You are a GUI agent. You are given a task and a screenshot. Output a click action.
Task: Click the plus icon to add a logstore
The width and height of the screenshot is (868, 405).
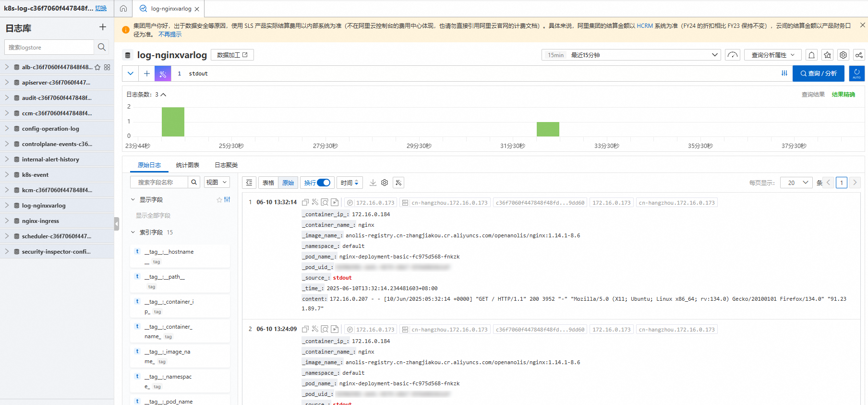tap(102, 27)
